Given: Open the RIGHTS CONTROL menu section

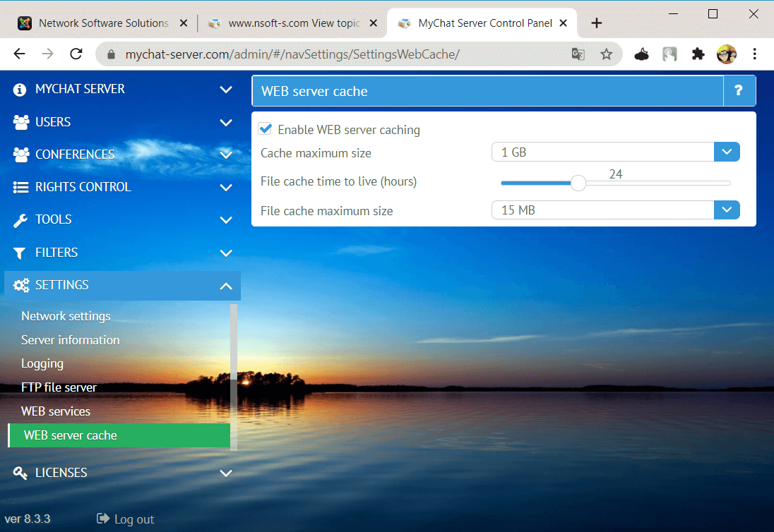Looking at the screenshot, I should 122,187.
